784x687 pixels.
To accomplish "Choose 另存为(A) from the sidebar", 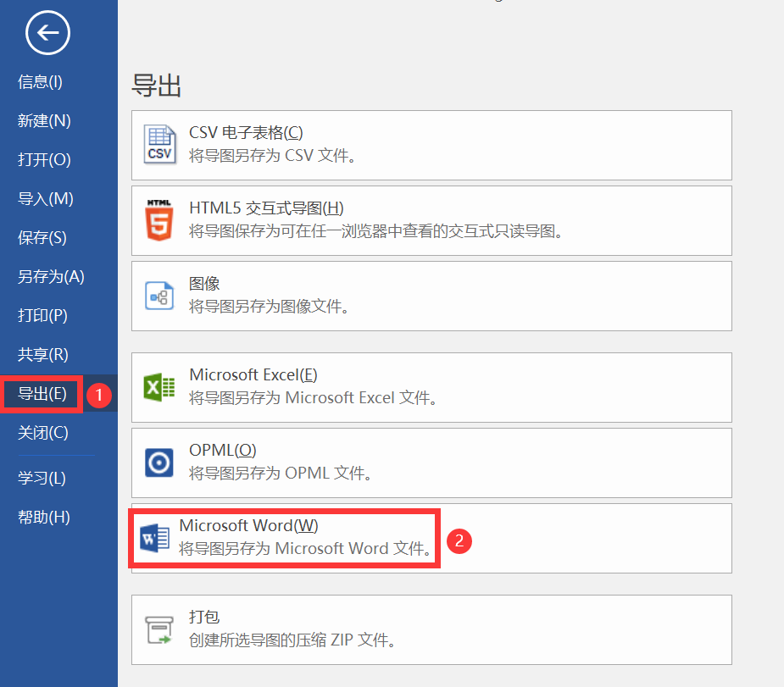I will [x=51, y=276].
